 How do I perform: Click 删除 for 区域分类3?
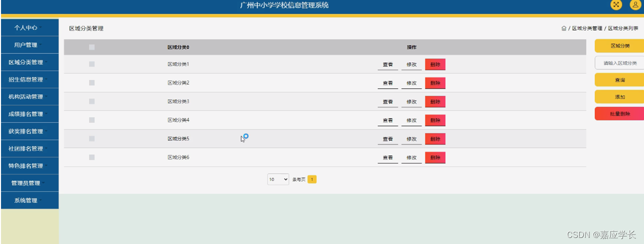(435, 102)
